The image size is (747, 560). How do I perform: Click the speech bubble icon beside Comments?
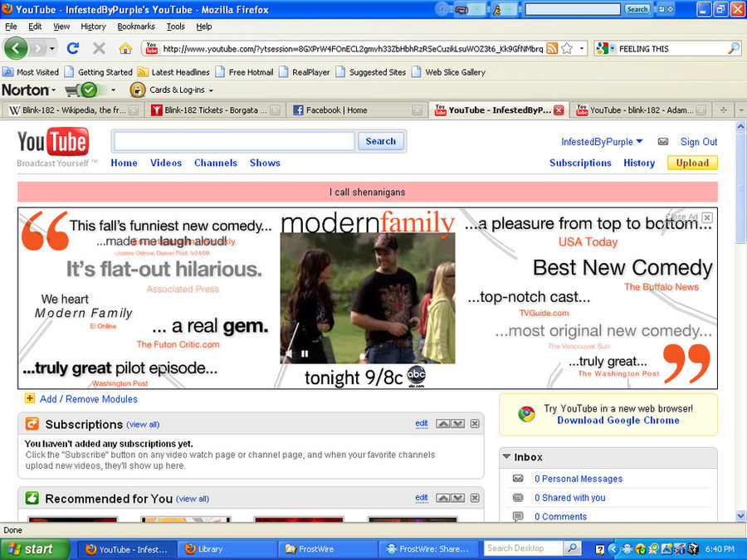click(x=518, y=516)
